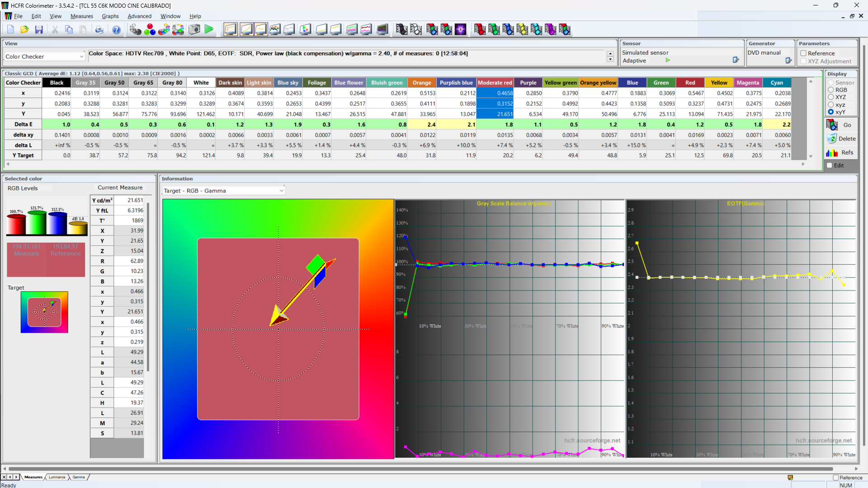Click the status bar shield icon

pyautogui.click(x=790, y=478)
